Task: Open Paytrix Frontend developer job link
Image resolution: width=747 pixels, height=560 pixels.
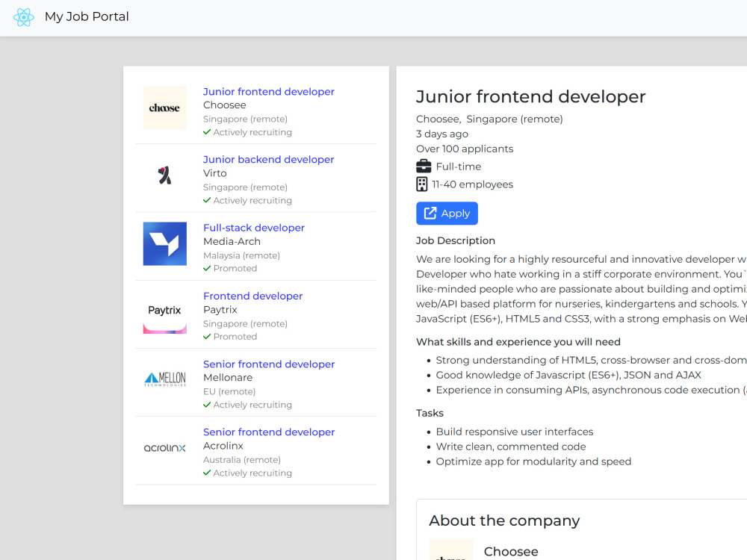Action: tap(253, 296)
